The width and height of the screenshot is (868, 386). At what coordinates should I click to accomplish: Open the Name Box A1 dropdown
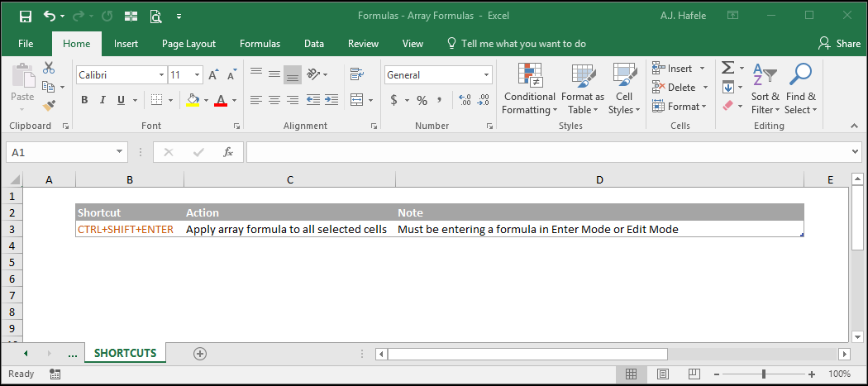pos(120,152)
